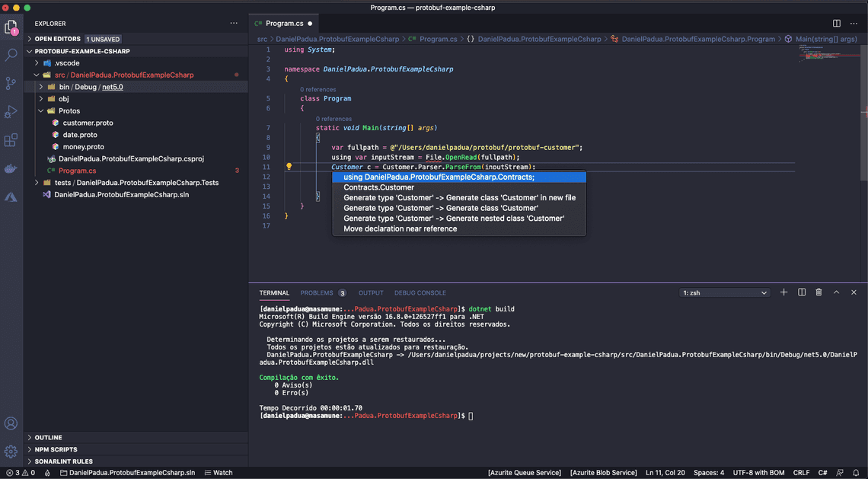Open the 1: zsh terminal dropdown
This screenshot has width=868, height=479.
tap(723, 292)
